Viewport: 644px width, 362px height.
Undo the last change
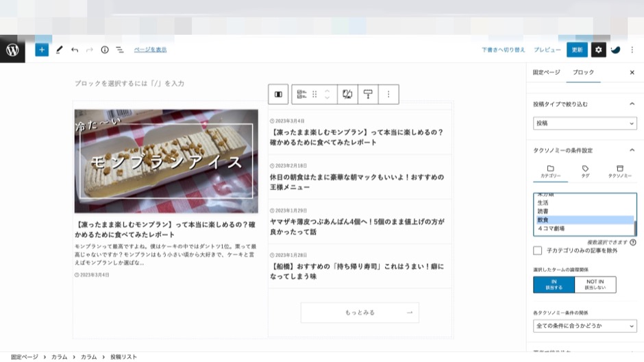[x=75, y=50]
